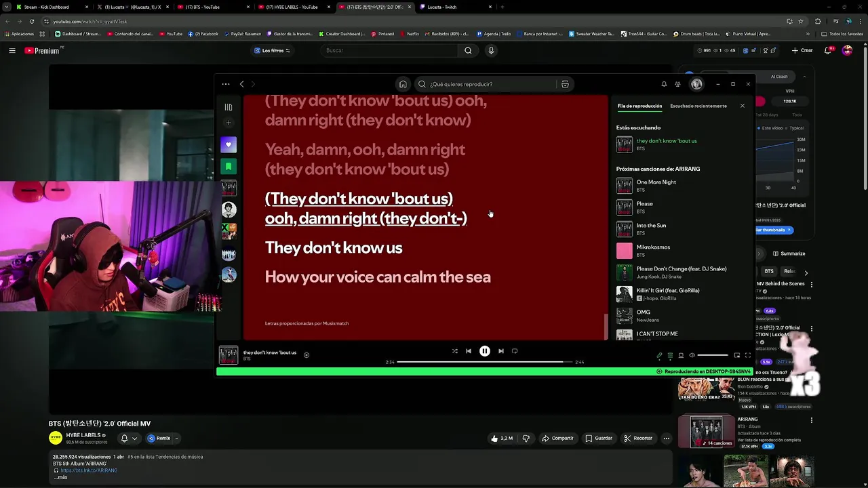Click the lyrics panel scrollbar

tap(606, 326)
